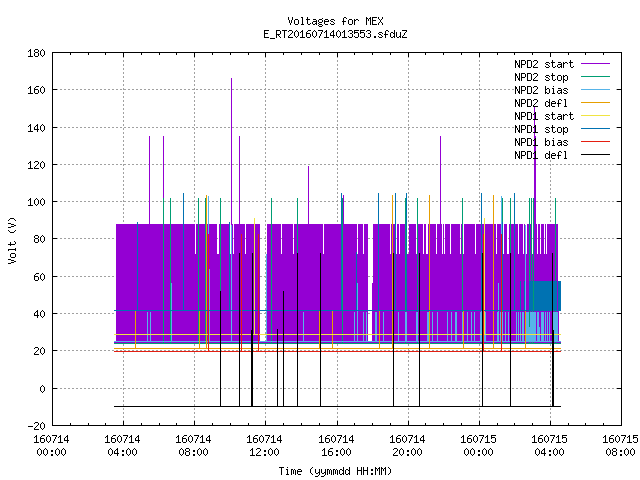Screen dimensions: 640x480
Task: Click the x-axis label 160715 08:00
Action: [620, 446]
